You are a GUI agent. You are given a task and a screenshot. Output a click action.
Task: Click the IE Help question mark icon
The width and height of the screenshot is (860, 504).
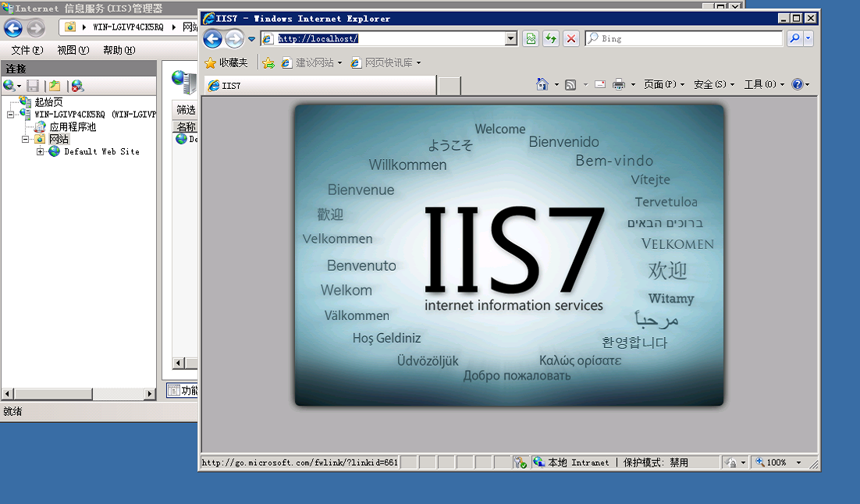click(798, 84)
